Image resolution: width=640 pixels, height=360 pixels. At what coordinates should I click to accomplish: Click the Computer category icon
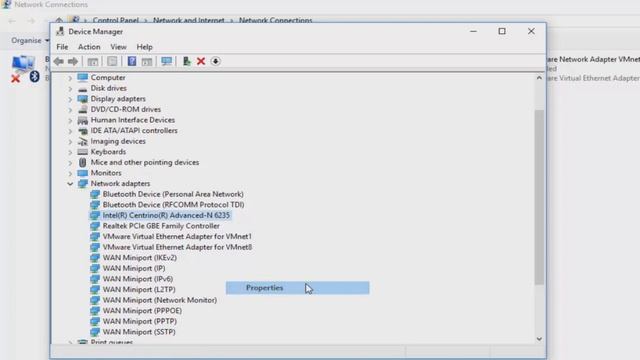83,77
